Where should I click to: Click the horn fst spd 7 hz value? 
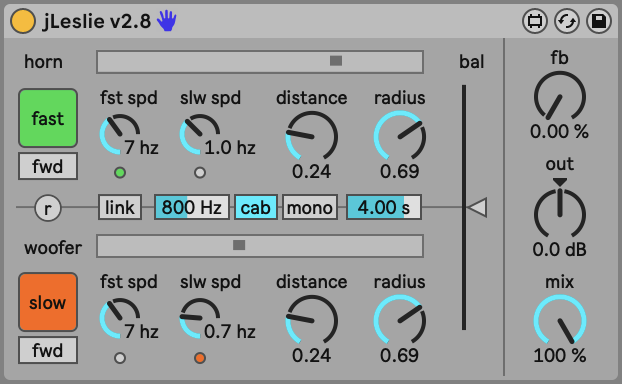(x=141, y=148)
